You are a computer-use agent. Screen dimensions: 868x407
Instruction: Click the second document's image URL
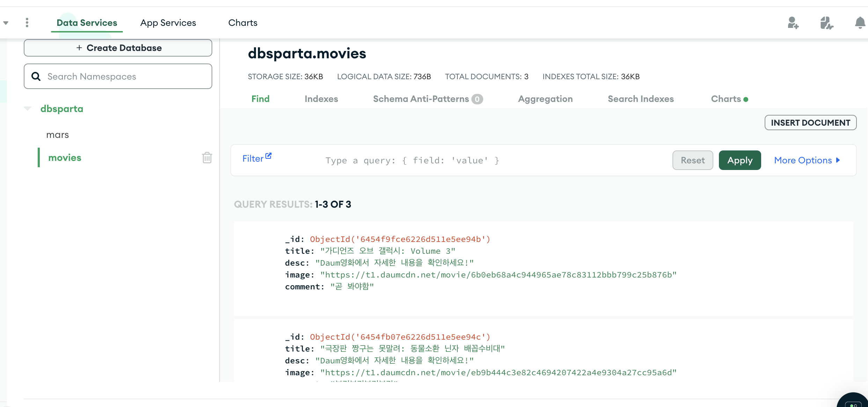pyautogui.click(x=499, y=372)
